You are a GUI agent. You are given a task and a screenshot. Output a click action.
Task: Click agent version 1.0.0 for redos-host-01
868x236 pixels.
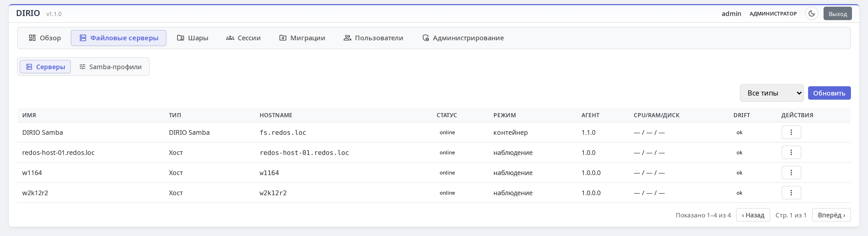[x=588, y=153]
